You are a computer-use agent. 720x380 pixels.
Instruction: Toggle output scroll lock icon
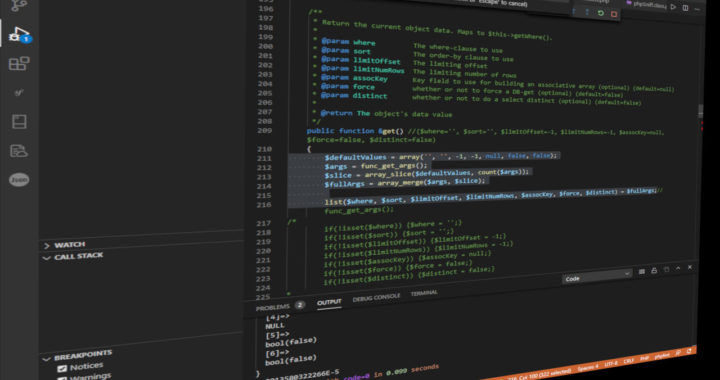pos(654,270)
